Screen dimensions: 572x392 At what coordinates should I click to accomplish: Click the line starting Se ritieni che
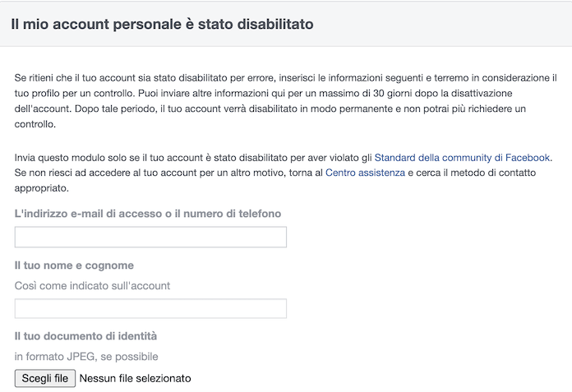[285, 77]
